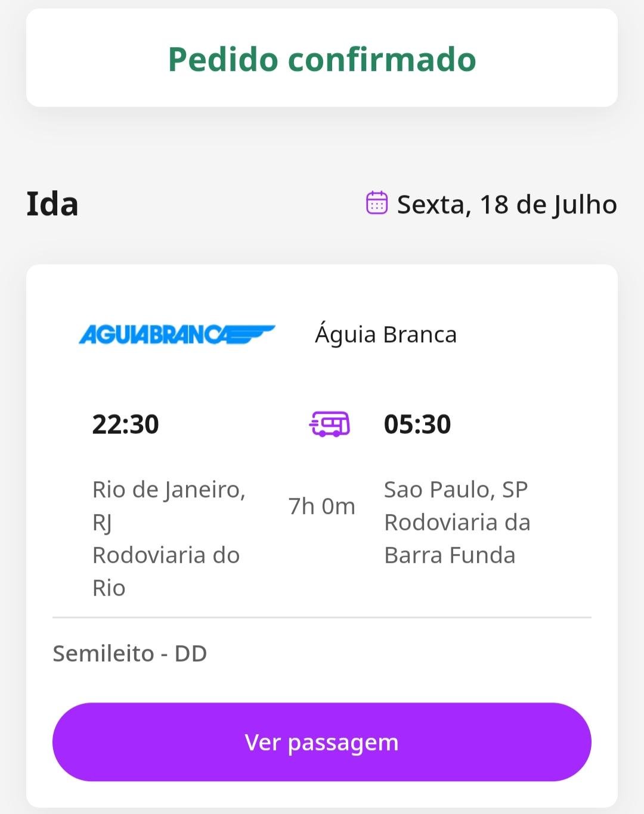Click the 7h 0m duration label
This screenshot has height=814, width=644.
[322, 506]
